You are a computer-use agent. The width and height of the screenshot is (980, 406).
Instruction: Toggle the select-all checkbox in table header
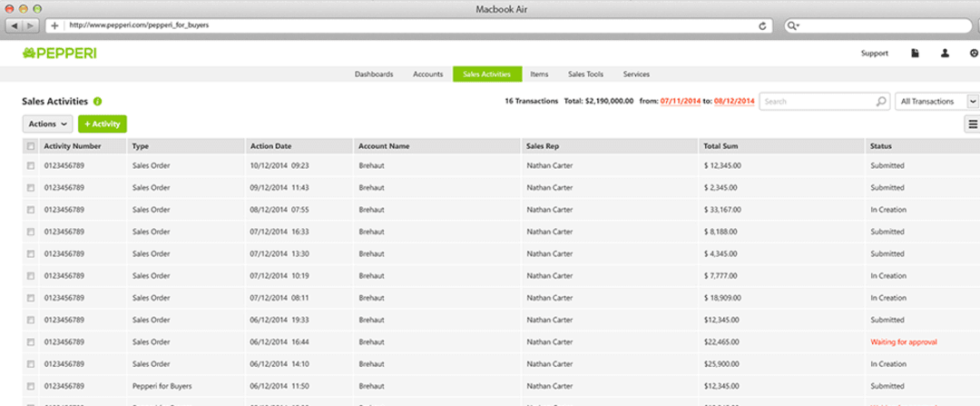31,146
